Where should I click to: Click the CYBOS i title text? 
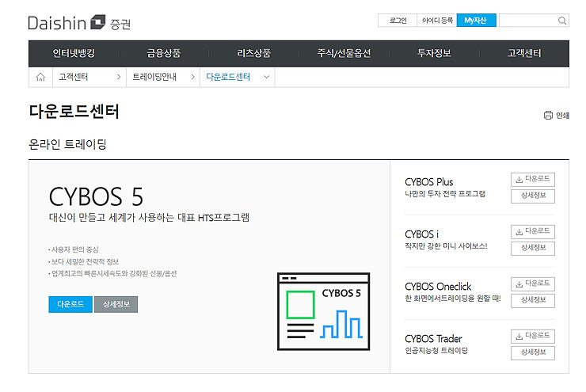pyautogui.click(x=421, y=234)
